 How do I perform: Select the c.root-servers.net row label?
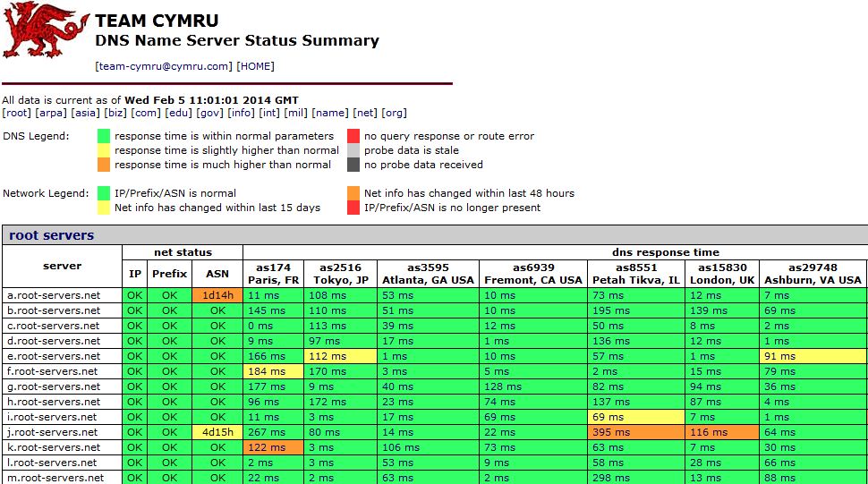54,326
